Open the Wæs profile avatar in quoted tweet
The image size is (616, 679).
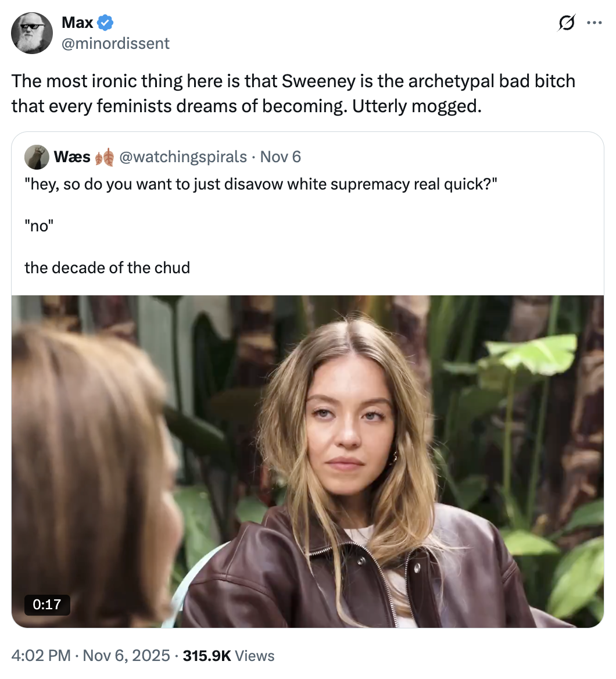(x=37, y=157)
